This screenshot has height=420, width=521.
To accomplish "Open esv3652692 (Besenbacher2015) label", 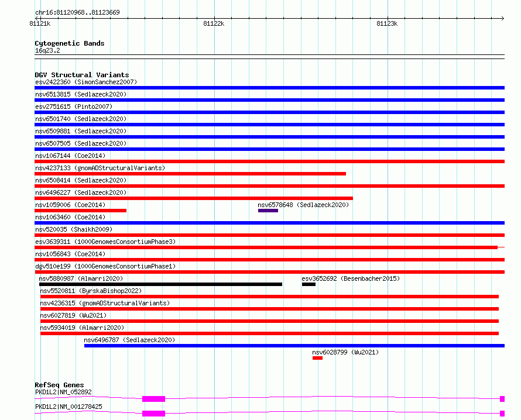I will 351,278.
